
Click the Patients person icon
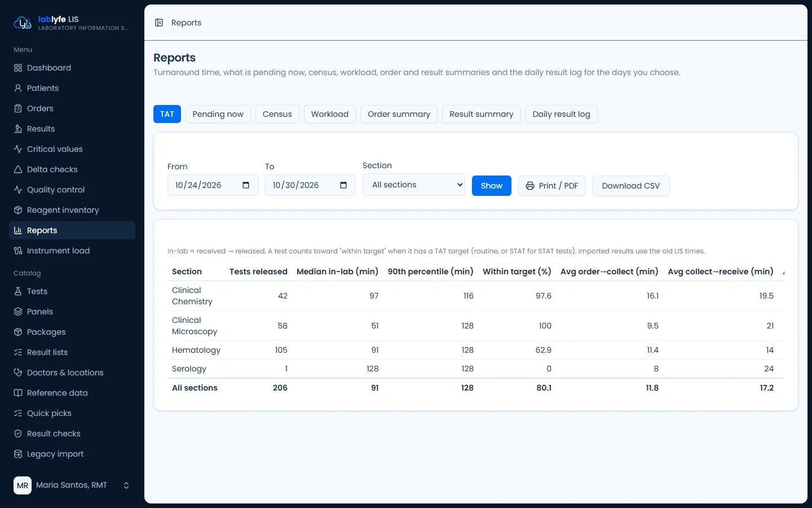click(18, 88)
